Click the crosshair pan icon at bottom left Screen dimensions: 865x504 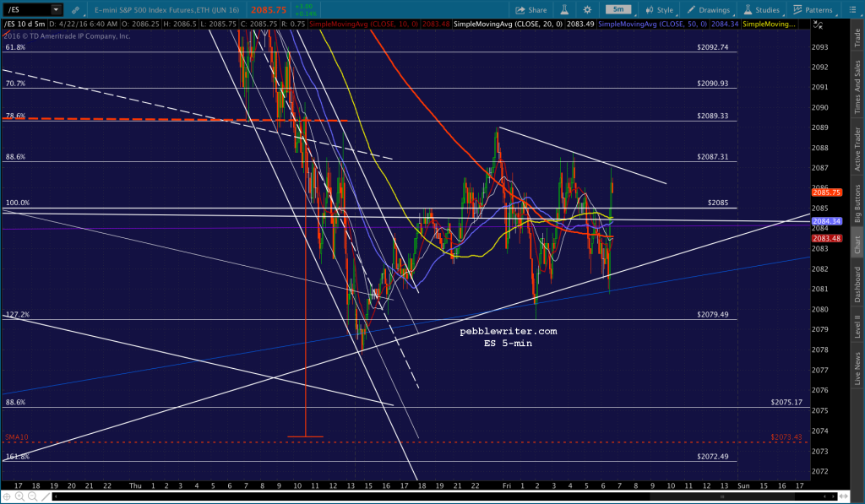7,497
